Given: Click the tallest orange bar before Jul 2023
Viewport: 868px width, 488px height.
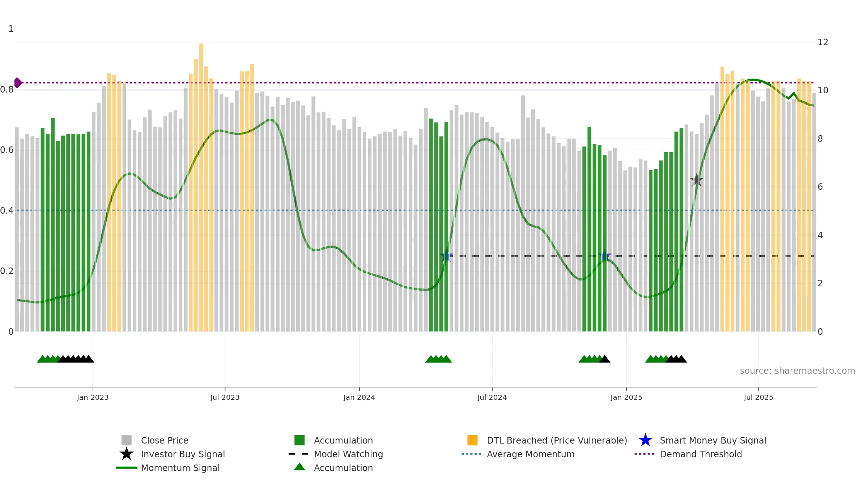Looking at the screenshot, I should click(201, 187).
